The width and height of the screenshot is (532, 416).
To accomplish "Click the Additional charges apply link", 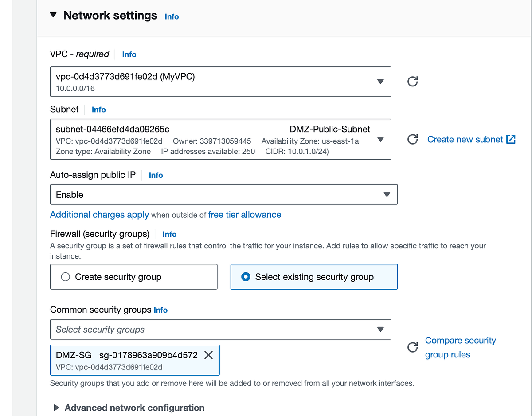I will tap(99, 215).
